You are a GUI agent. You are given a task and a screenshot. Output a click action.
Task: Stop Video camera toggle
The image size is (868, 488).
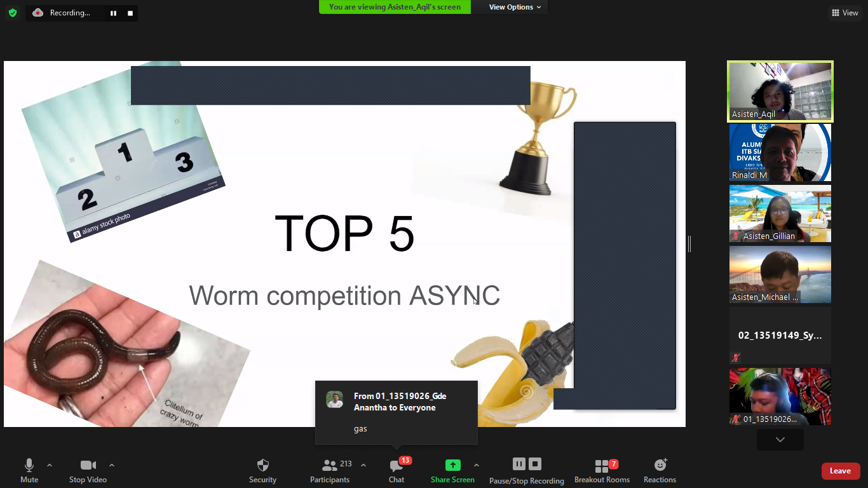(88, 471)
